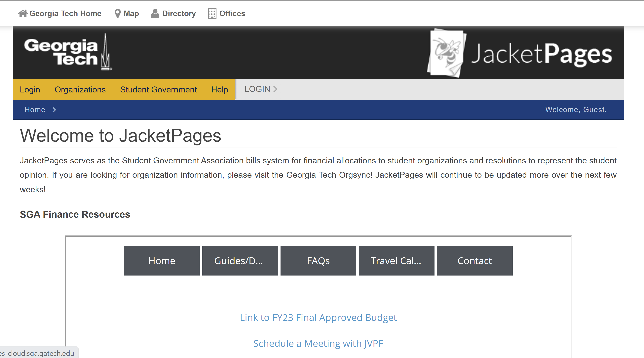Viewport: 644px width, 358px height.
Task: Click the gray LOGIN link
Action: (x=257, y=89)
